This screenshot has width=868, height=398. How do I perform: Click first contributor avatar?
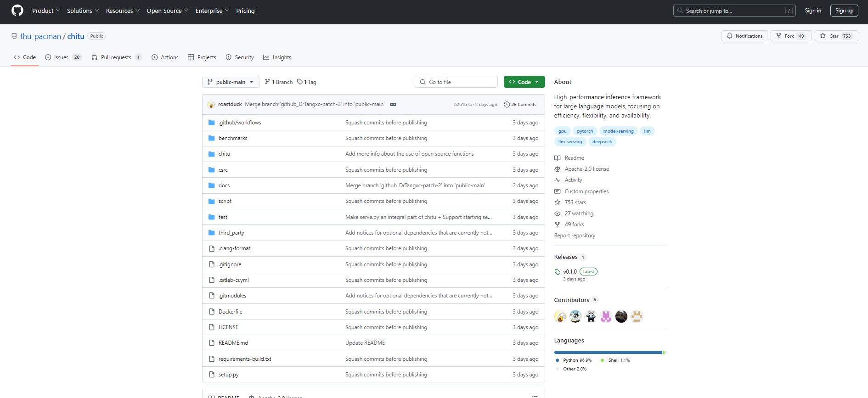[x=560, y=316]
